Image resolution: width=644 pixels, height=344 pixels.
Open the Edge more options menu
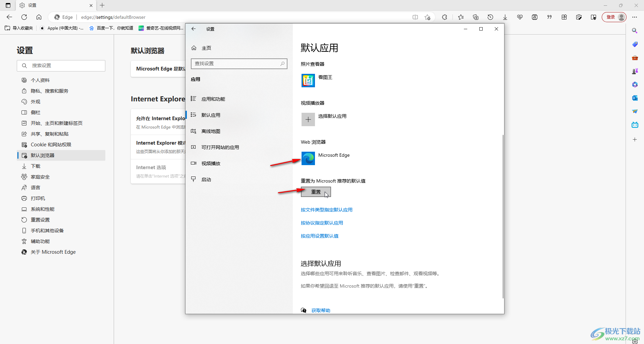(x=635, y=17)
